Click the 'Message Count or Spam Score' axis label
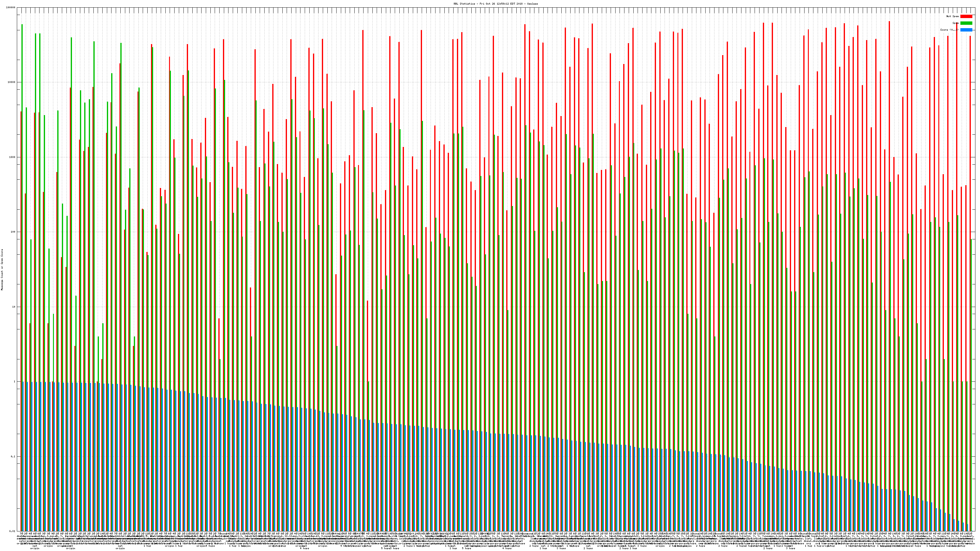Screen dimensions: 980x551 (x=2, y=270)
